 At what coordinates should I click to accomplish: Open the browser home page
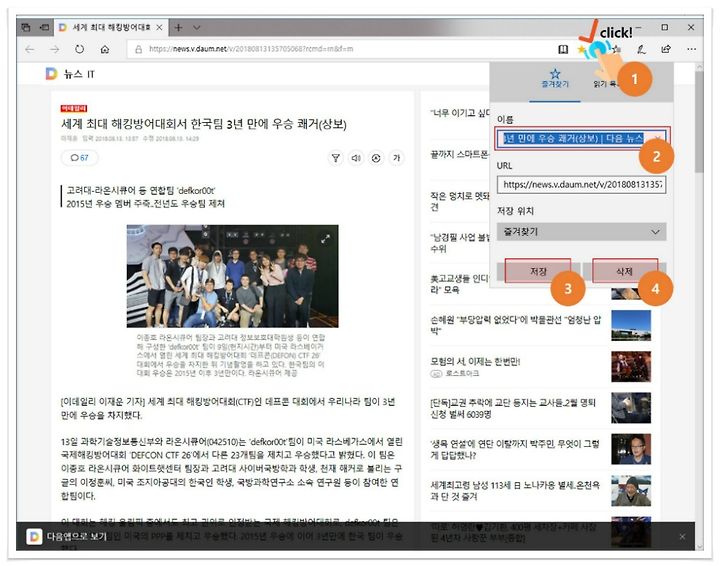[105, 49]
